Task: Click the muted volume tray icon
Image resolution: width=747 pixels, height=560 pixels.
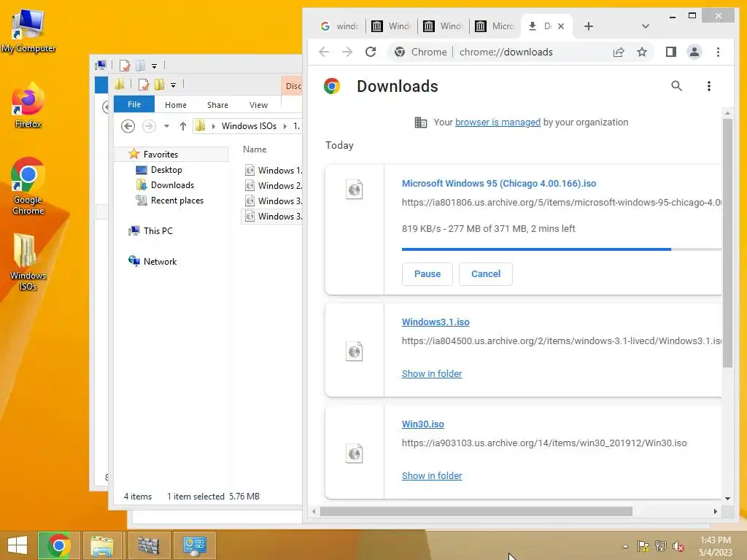Action: click(678, 546)
